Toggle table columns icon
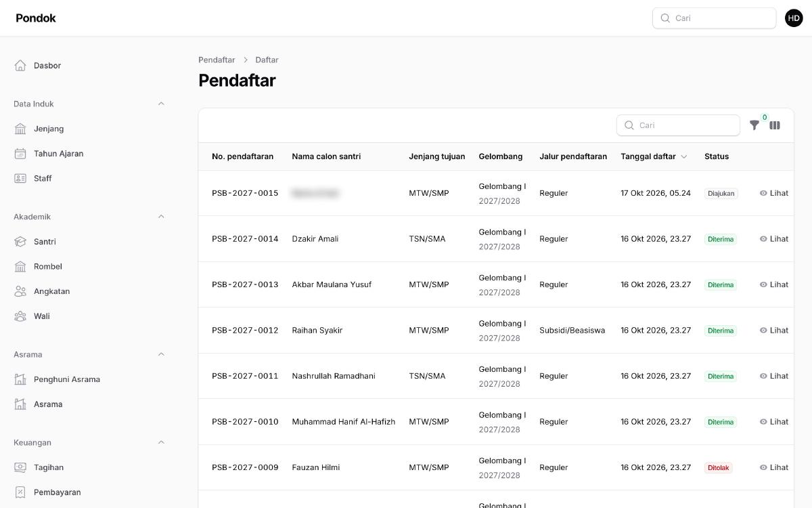This screenshot has width=812, height=508. pyautogui.click(x=775, y=125)
